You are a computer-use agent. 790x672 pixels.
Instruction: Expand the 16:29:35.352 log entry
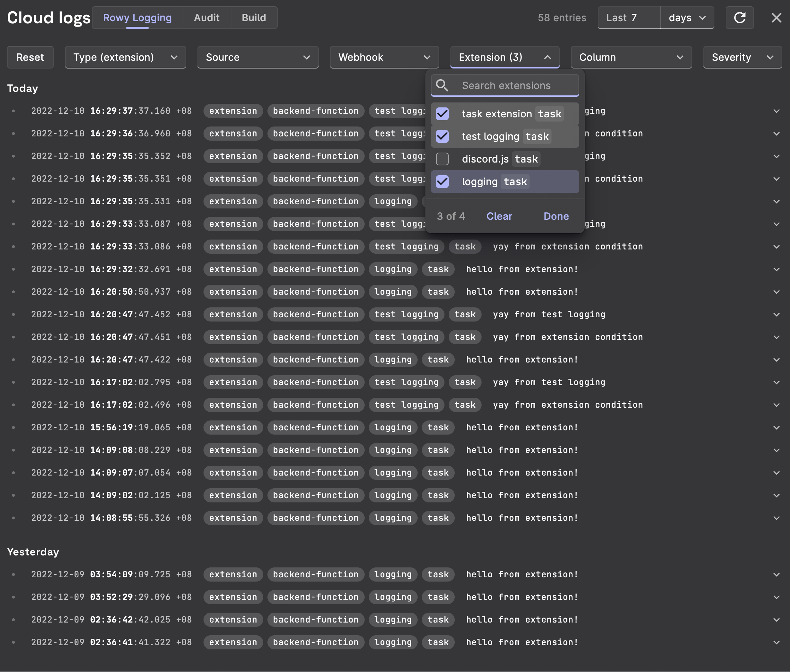coord(776,156)
